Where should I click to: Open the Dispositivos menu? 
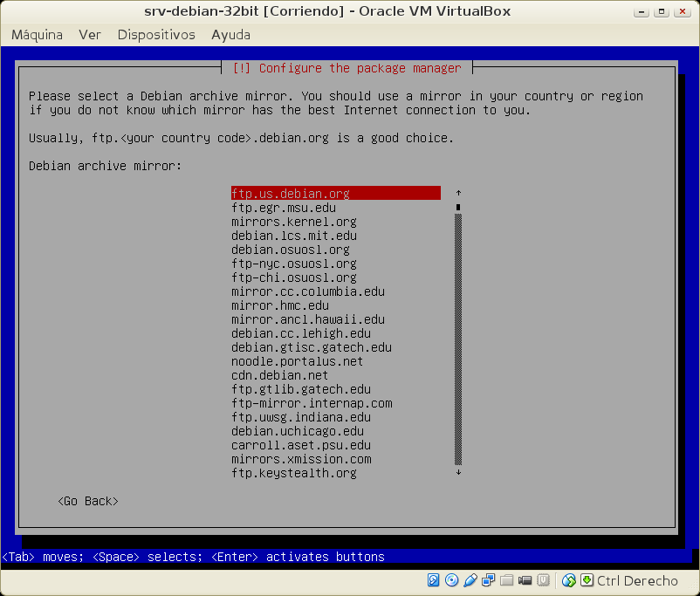pyautogui.click(x=156, y=35)
